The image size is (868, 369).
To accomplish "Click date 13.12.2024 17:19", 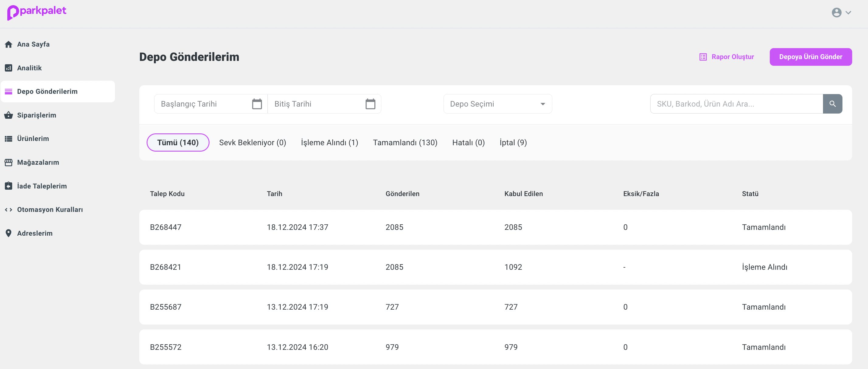I will tap(297, 307).
